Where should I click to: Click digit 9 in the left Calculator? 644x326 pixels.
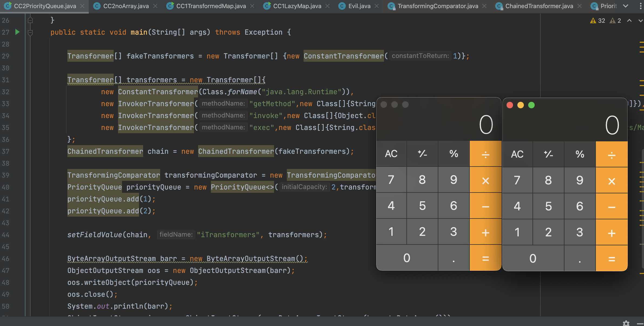click(x=454, y=180)
